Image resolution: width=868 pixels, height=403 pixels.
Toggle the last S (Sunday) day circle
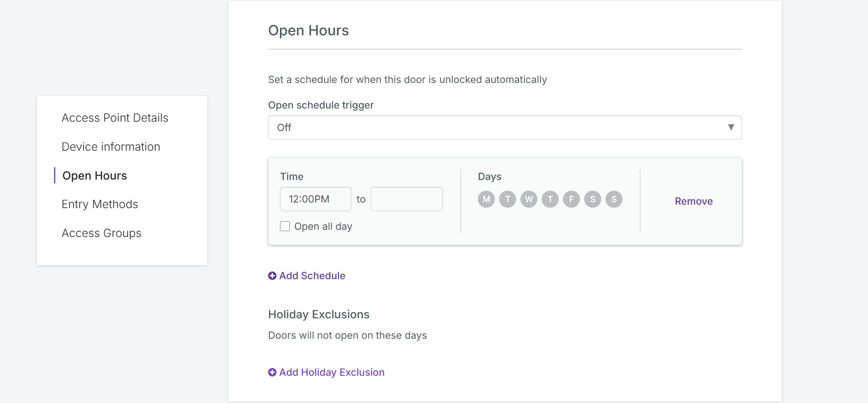point(614,199)
